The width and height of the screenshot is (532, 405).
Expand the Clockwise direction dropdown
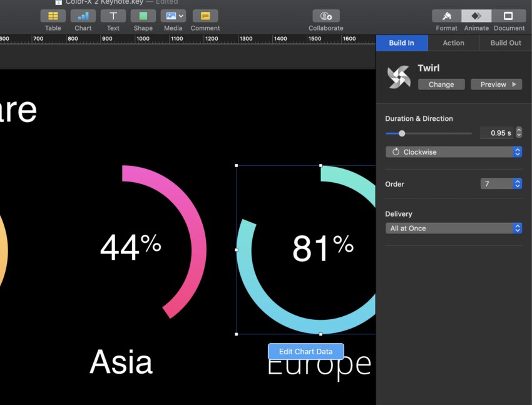point(453,152)
